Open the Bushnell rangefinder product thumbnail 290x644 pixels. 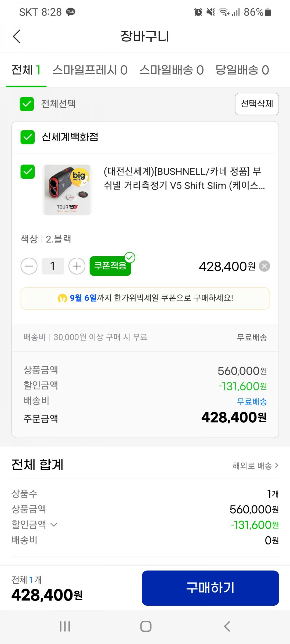67,190
